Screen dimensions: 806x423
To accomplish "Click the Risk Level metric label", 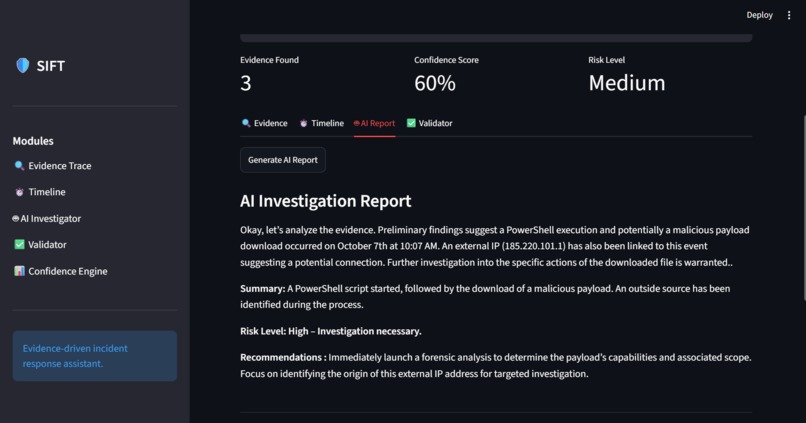I will (x=607, y=60).
